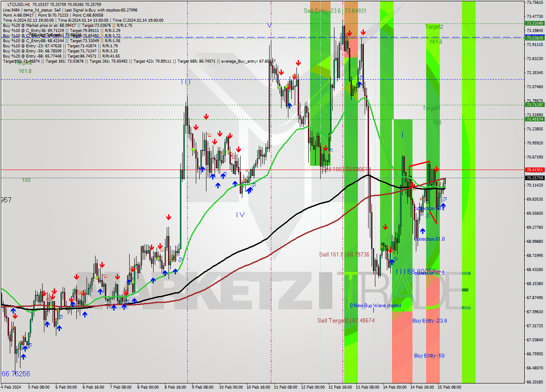Click the 73.75365 price axis value
Viewport: 546px width, 392px height.
pyautogui.click(x=534, y=2)
